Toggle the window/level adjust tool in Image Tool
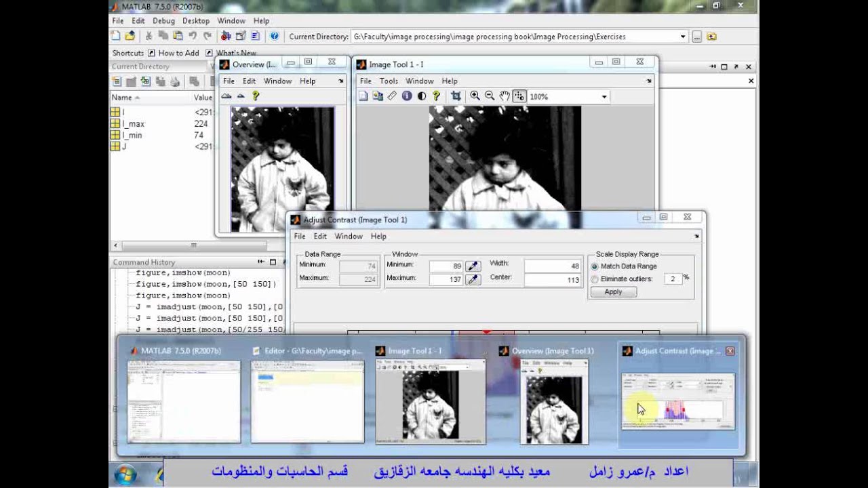The image size is (868, 488). click(x=519, y=96)
